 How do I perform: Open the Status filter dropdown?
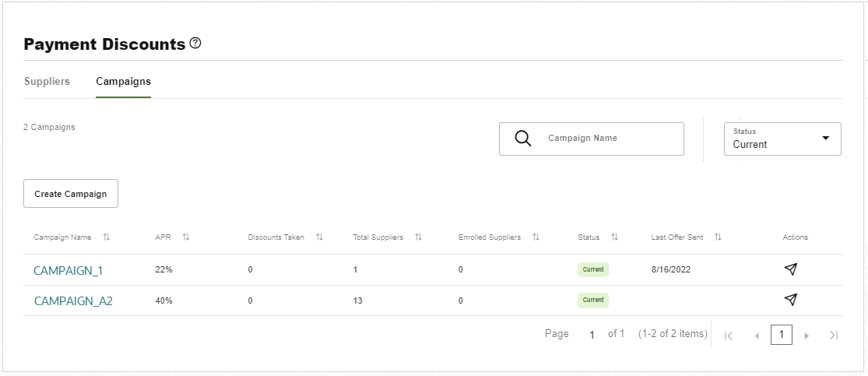point(782,139)
